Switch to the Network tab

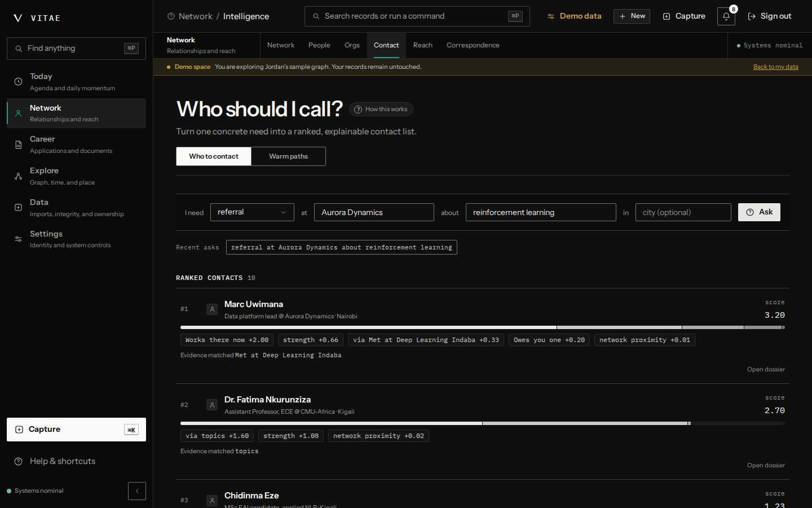281,45
